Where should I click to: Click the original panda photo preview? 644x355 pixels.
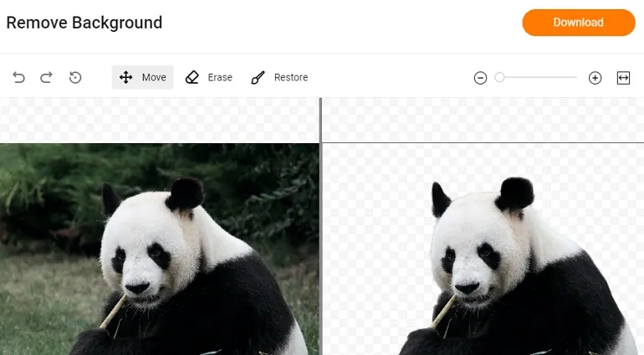160,250
